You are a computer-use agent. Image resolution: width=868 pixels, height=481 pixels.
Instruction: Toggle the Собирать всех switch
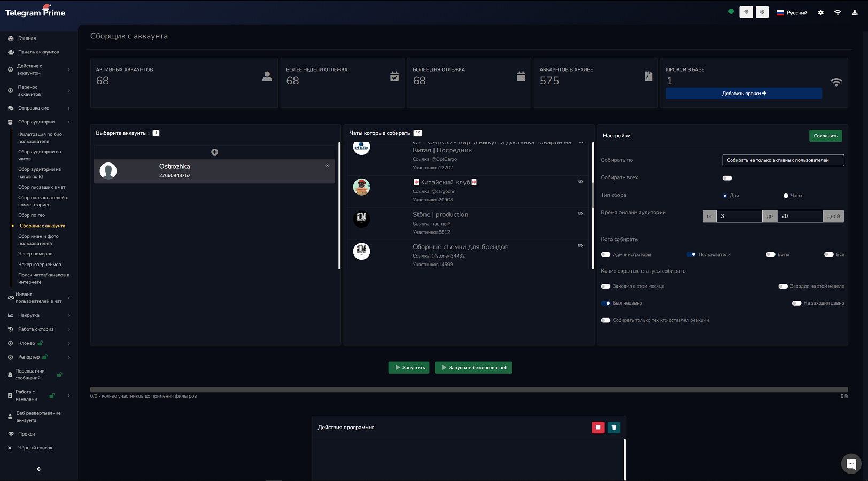727,178
